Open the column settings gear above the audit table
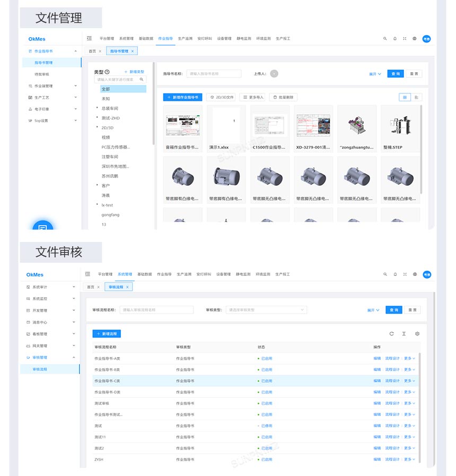The height and width of the screenshot is (476, 456). pos(417,334)
